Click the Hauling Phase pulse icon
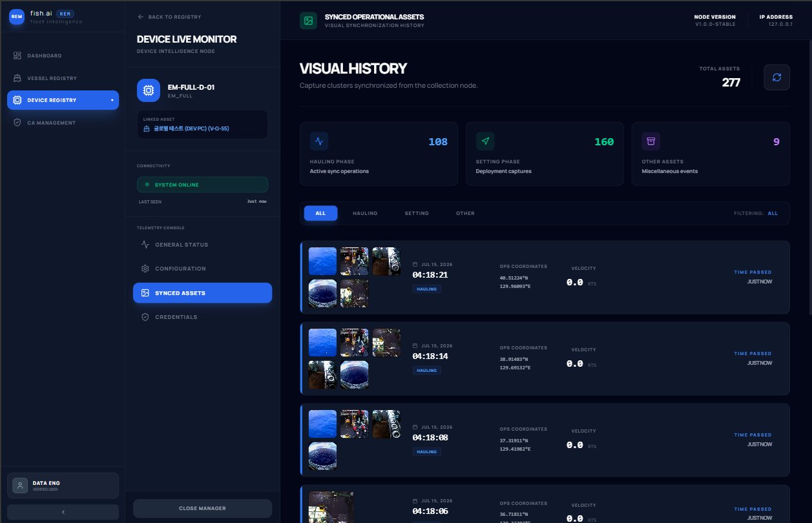The image size is (812, 523). pyautogui.click(x=319, y=141)
